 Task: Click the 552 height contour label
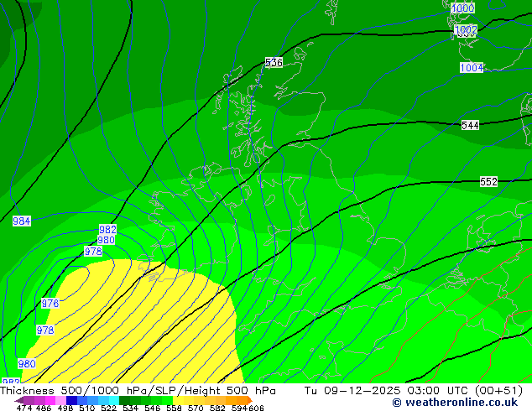tap(488, 182)
